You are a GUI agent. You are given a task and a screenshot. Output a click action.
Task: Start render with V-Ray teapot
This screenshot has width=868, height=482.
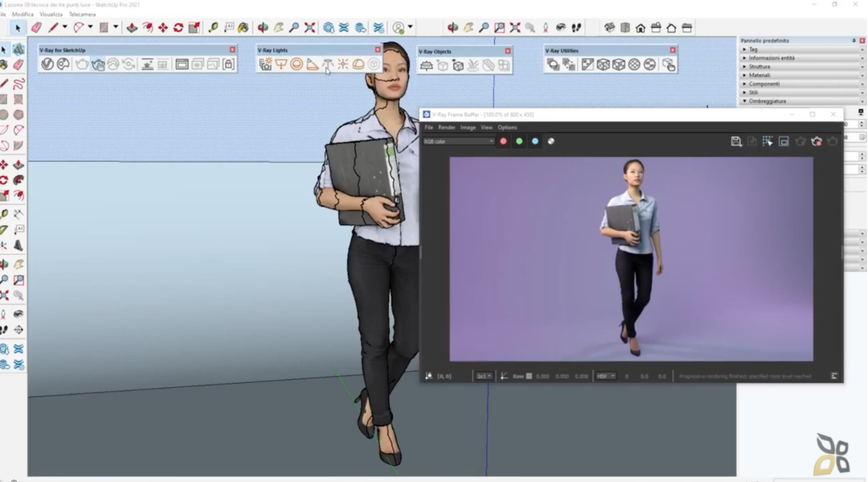(82, 64)
